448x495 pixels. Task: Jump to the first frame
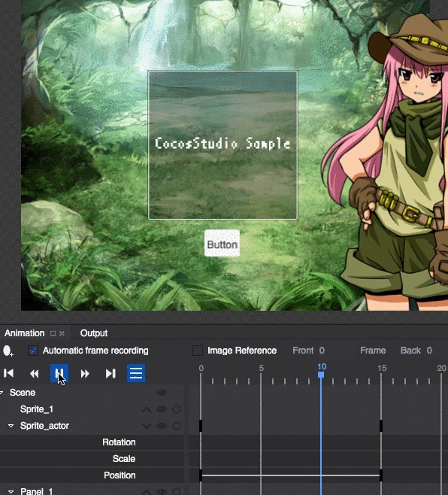[x=9, y=373]
